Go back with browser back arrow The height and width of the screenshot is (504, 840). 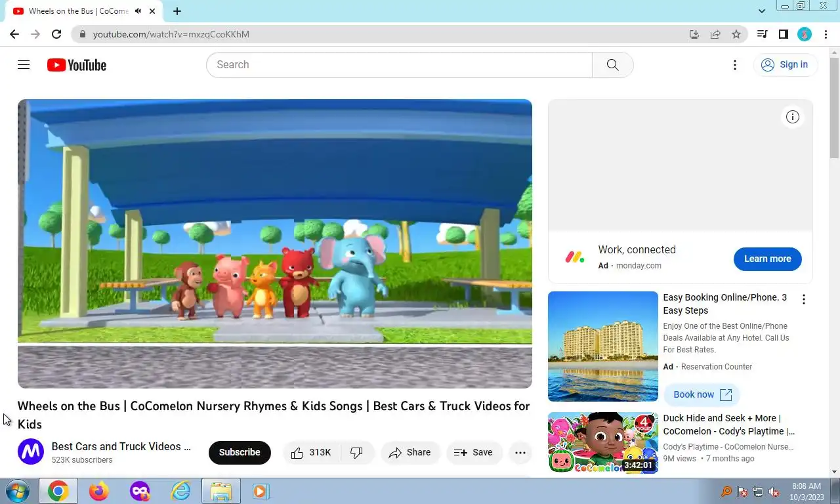(14, 34)
